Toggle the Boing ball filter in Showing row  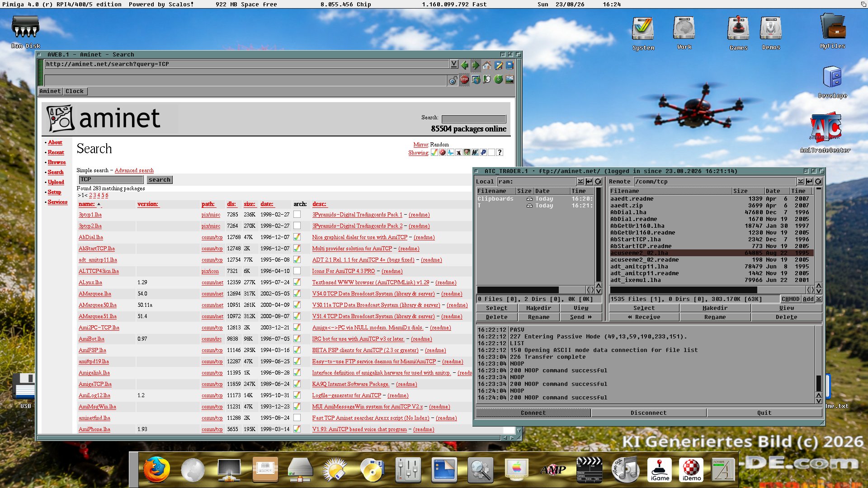(x=443, y=153)
